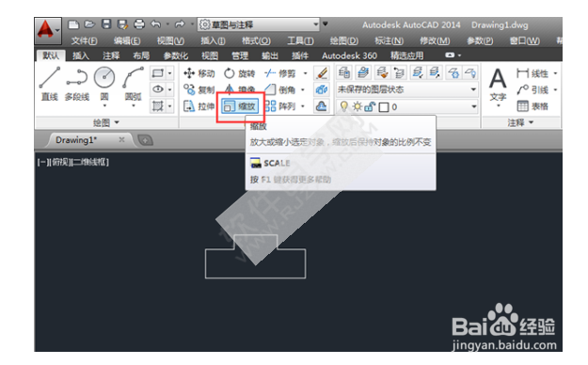
Task: Open the 文件(F) menu
Action: click(84, 40)
